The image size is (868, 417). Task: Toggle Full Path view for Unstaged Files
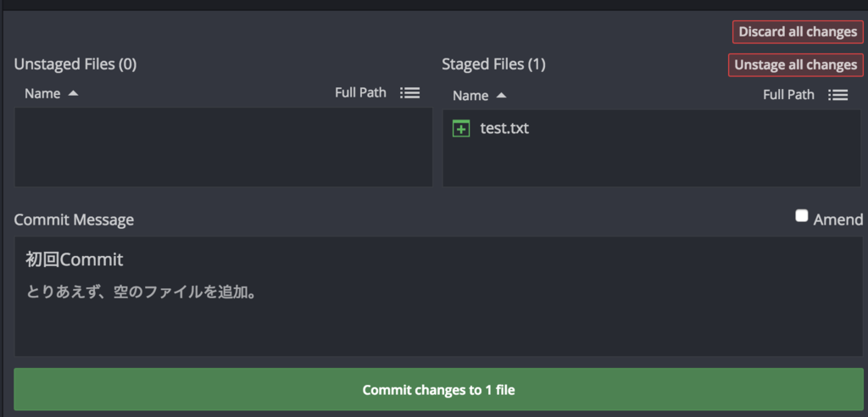(360, 92)
